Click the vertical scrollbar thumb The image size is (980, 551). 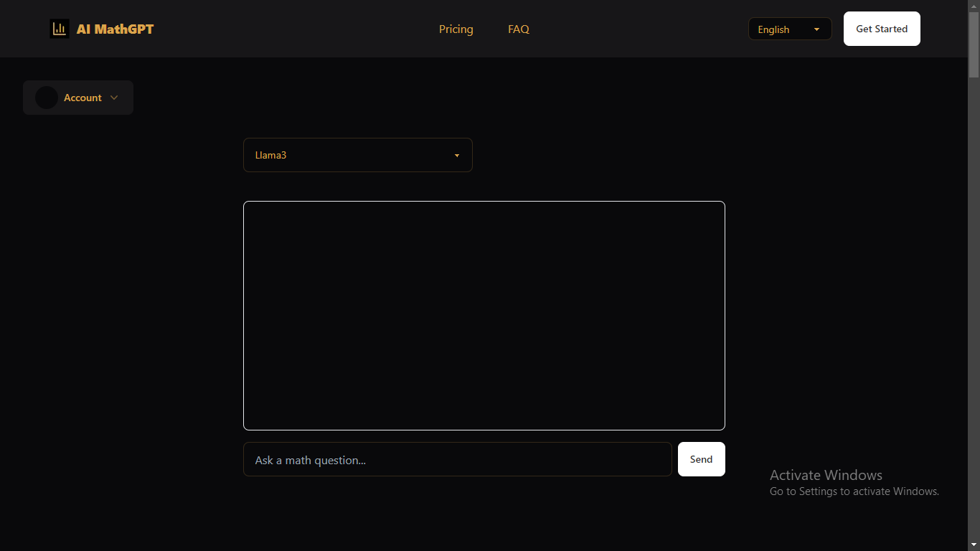(x=974, y=43)
